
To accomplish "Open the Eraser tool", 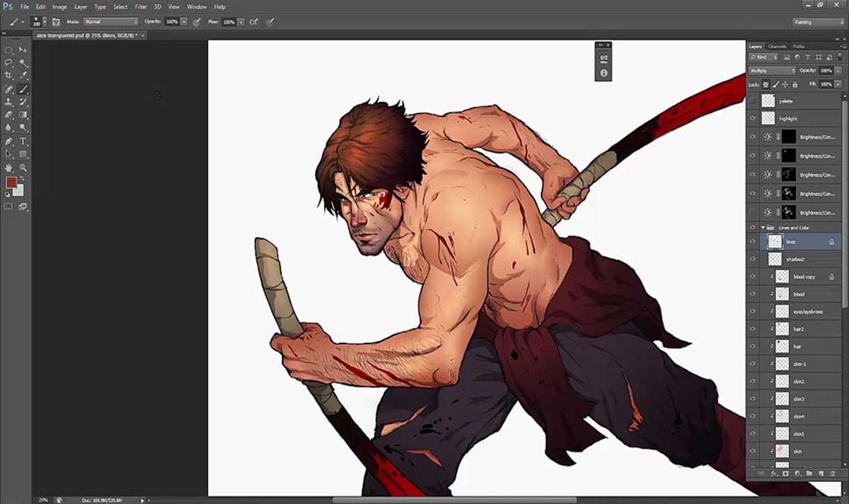I will point(8,115).
